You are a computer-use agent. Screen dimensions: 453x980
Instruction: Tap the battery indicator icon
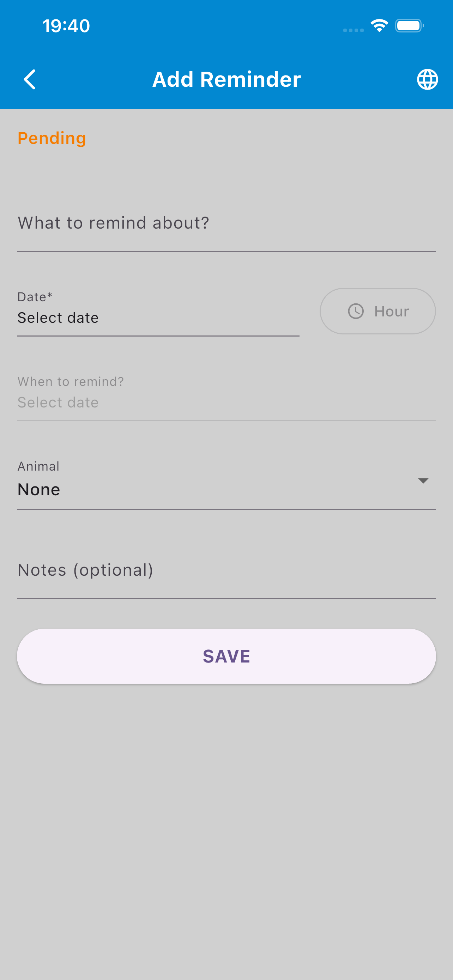coord(409,26)
